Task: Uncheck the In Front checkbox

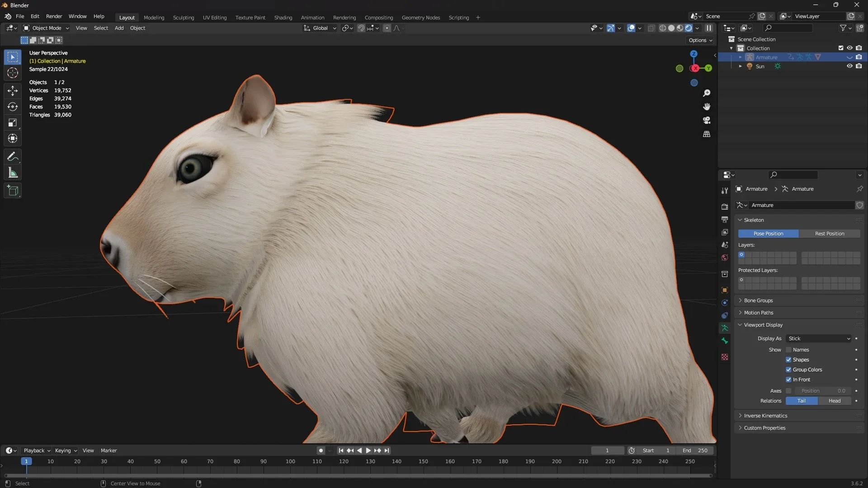Action: point(788,380)
